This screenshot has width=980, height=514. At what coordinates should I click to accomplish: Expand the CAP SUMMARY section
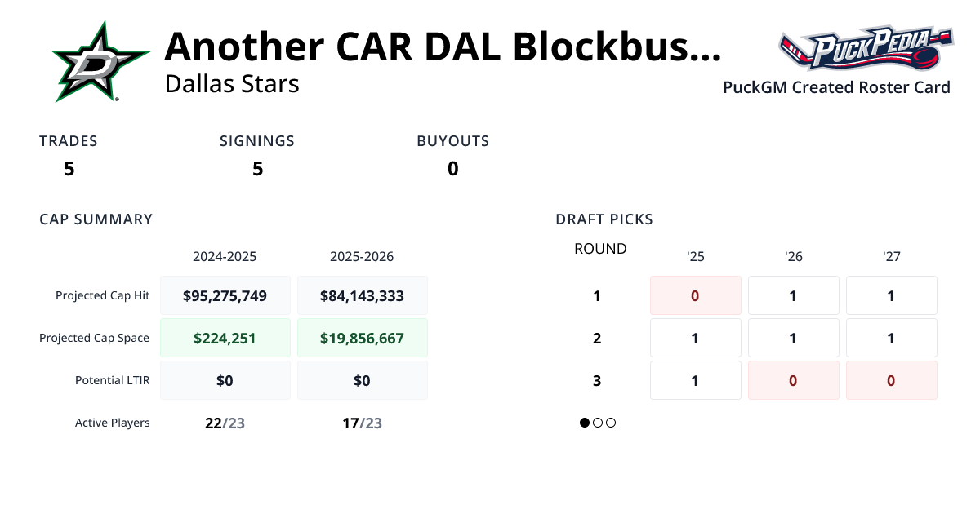click(96, 219)
